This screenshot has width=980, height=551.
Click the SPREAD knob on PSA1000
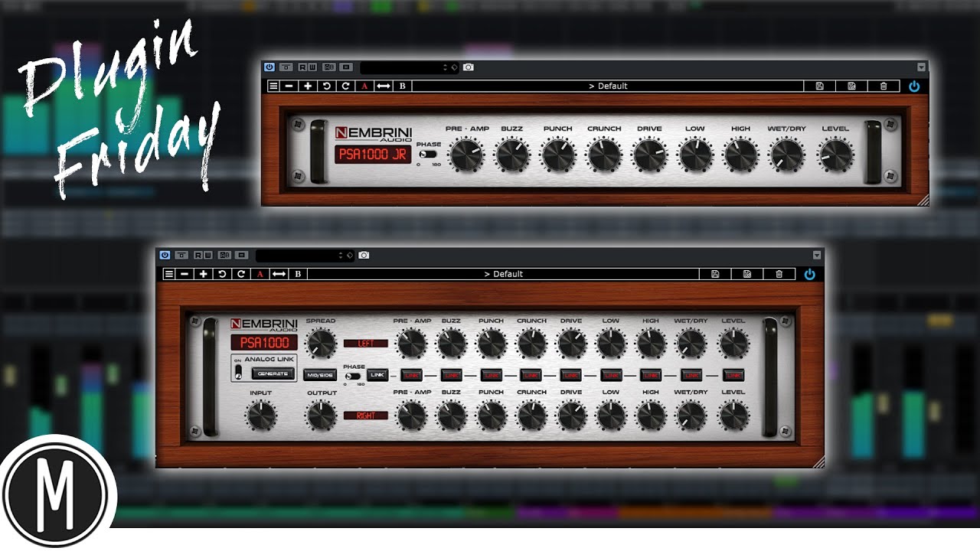pos(321,343)
